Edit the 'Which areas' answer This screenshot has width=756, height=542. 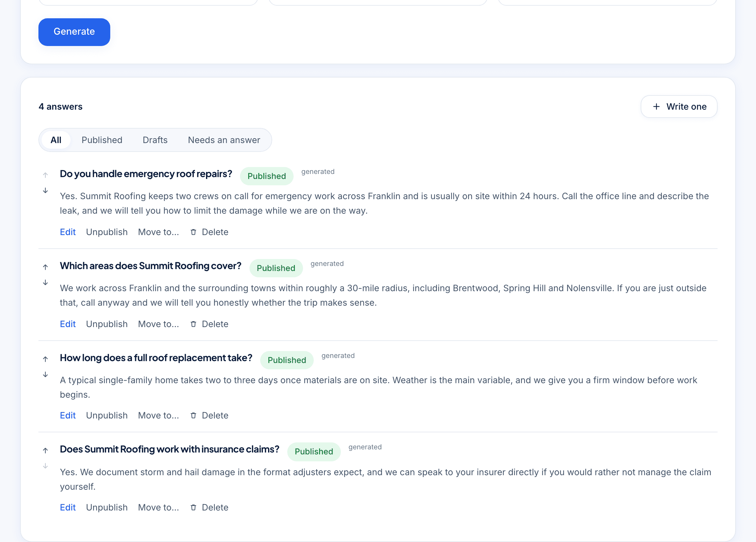(x=68, y=324)
